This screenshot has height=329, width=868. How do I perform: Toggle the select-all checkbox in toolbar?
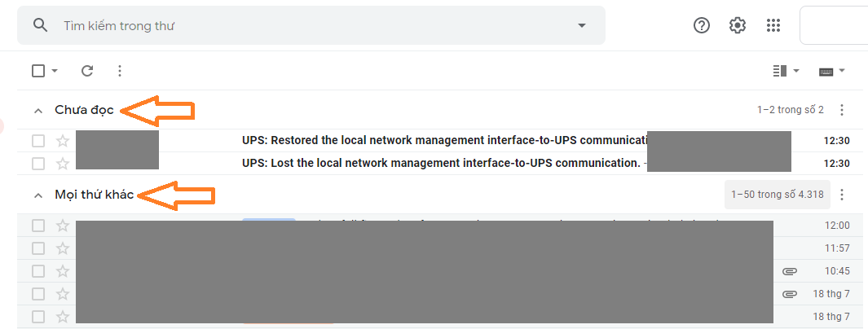pyautogui.click(x=38, y=71)
